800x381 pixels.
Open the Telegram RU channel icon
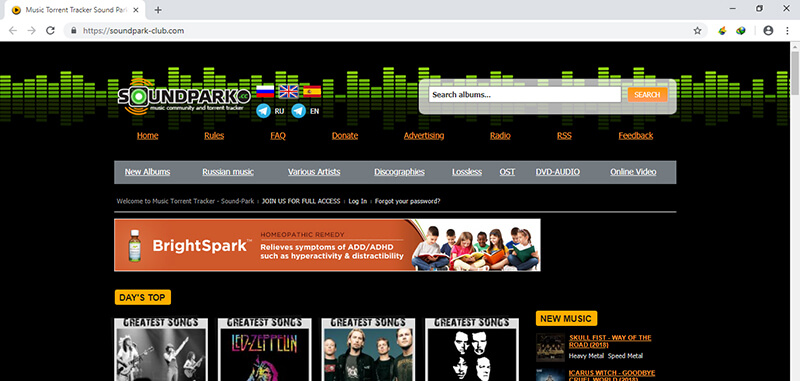pos(263,111)
